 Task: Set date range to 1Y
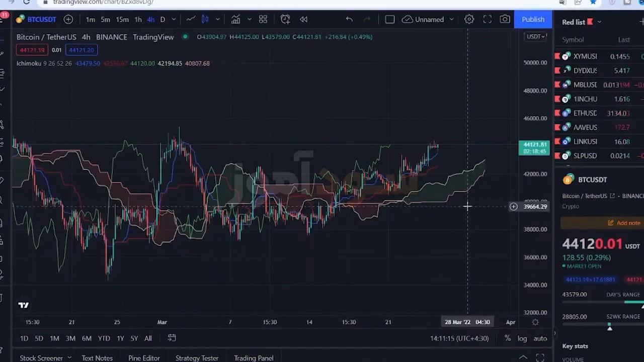[120, 338]
